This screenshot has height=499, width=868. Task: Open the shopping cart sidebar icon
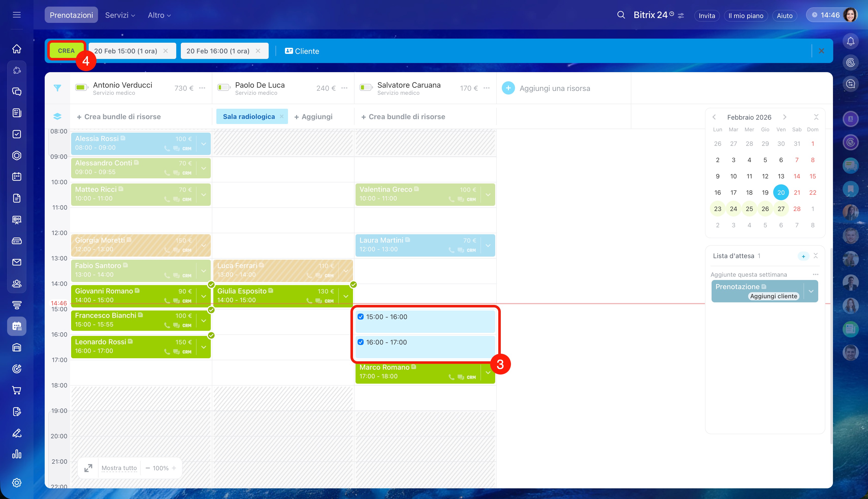pyautogui.click(x=17, y=390)
